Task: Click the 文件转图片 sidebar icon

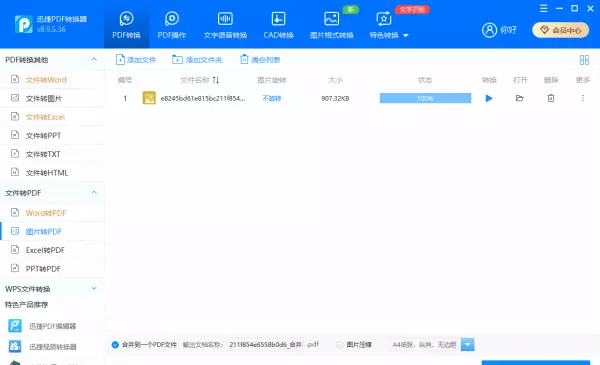Action: 15,98
